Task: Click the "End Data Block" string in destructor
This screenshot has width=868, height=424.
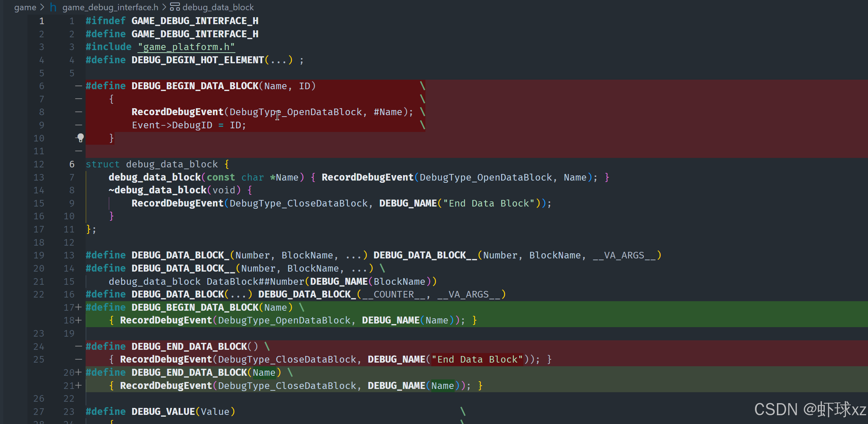Action: tap(489, 203)
